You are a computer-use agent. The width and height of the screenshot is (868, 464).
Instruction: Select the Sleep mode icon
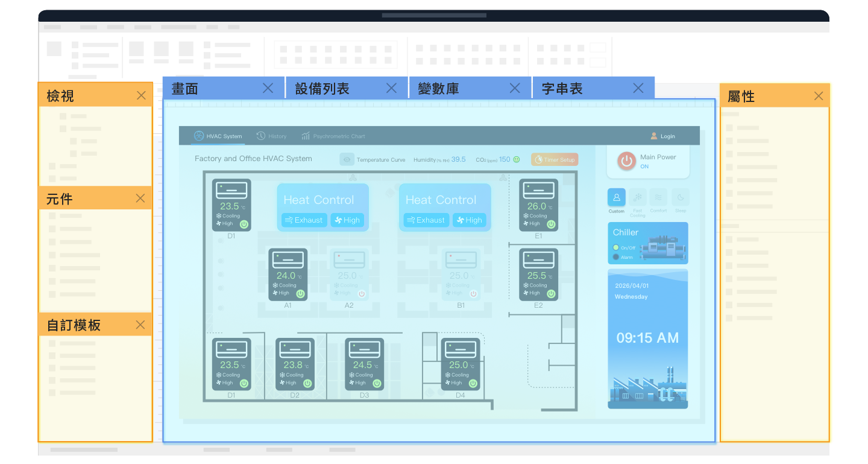click(681, 197)
